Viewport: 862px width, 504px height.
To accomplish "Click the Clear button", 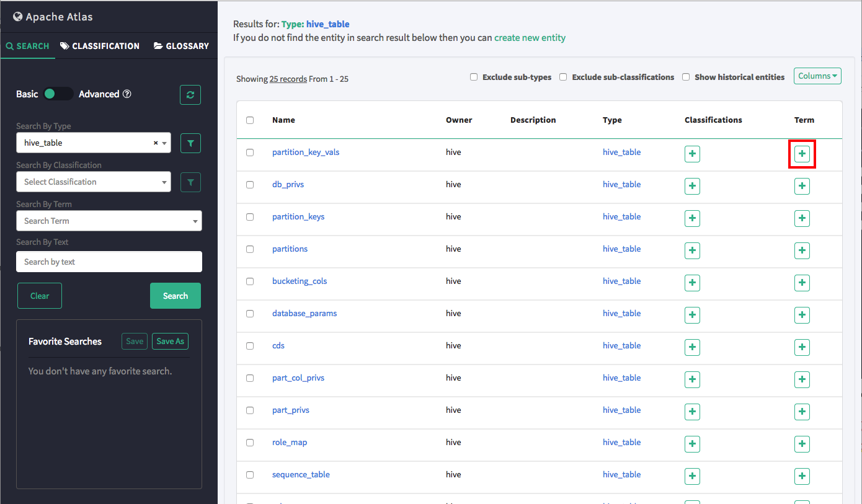I will [x=40, y=296].
